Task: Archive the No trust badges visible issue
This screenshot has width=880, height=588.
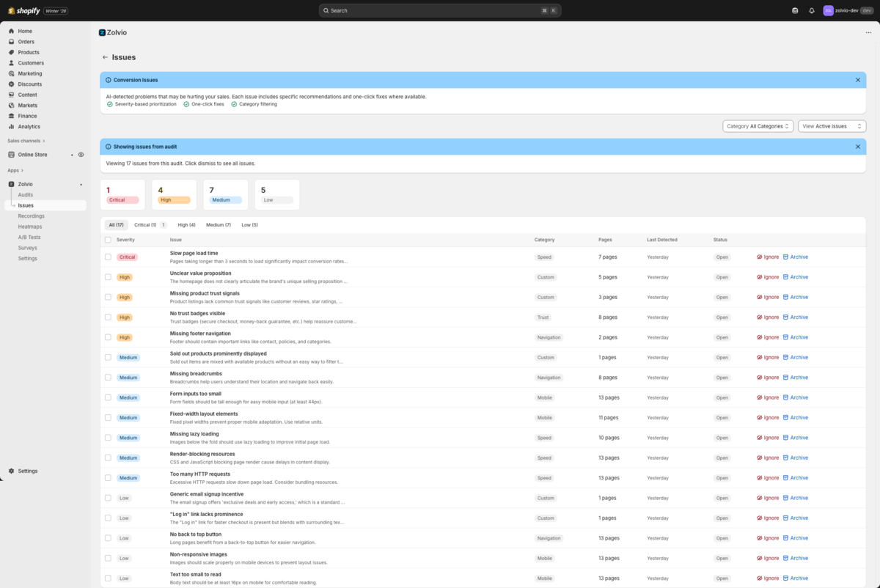Action: [x=795, y=317]
